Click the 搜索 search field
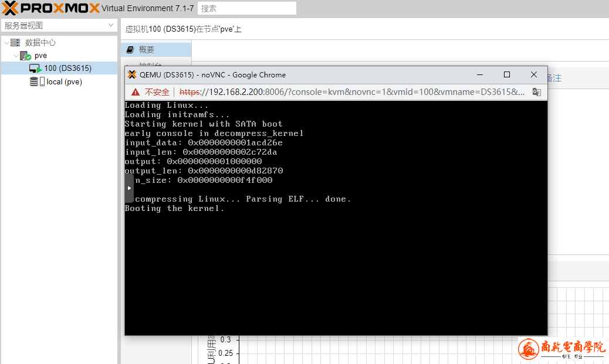 coord(246,8)
